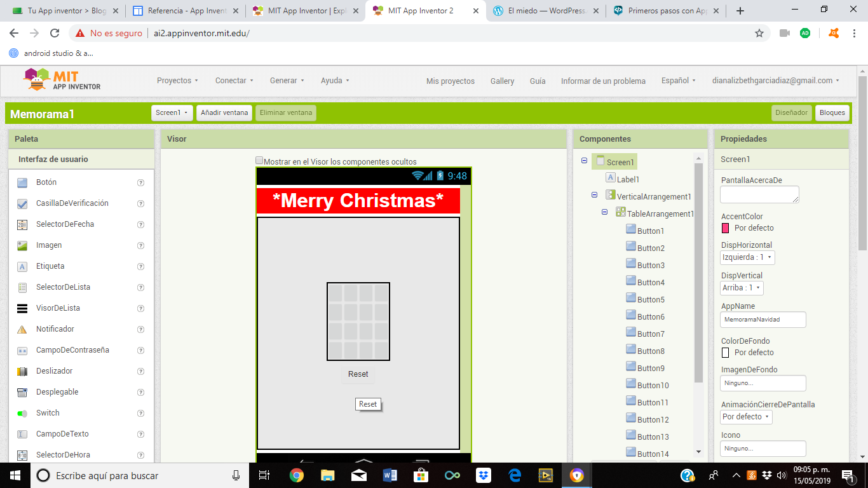Select the Deslizador palette icon
This screenshot has height=488, width=868.
point(22,371)
